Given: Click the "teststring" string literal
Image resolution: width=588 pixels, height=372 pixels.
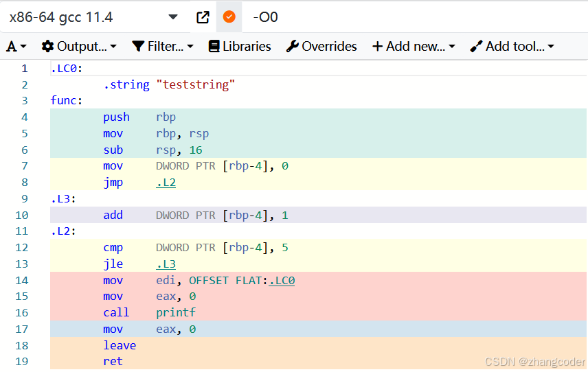Looking at the screenshot, I should (x=195, y=84).
